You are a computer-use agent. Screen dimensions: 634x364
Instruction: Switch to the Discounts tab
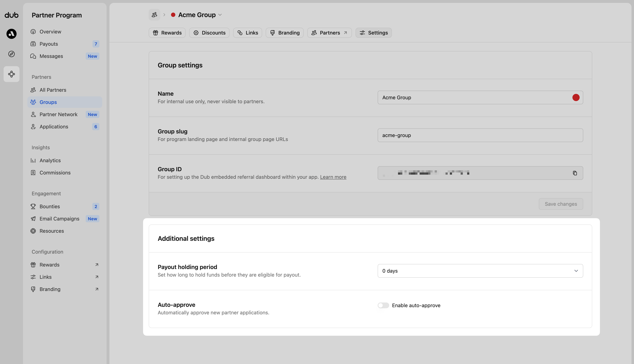(209, 33)
